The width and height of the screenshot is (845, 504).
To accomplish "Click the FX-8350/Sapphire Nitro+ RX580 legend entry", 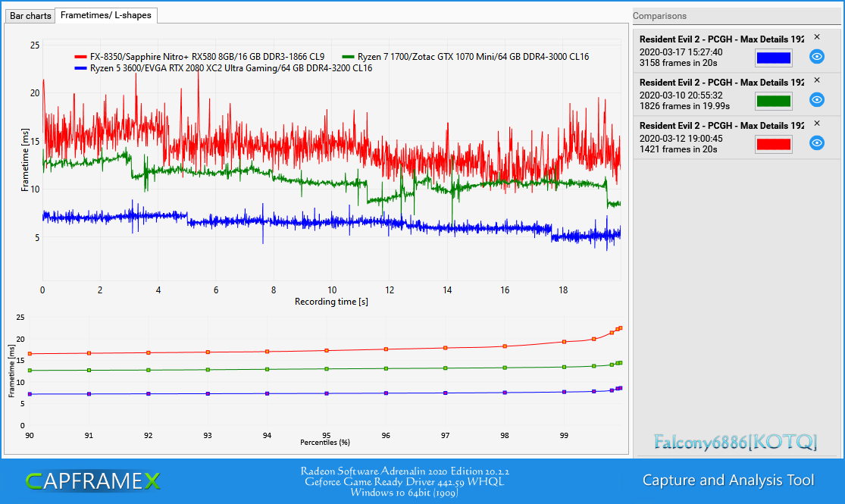I will coord(199,57).
